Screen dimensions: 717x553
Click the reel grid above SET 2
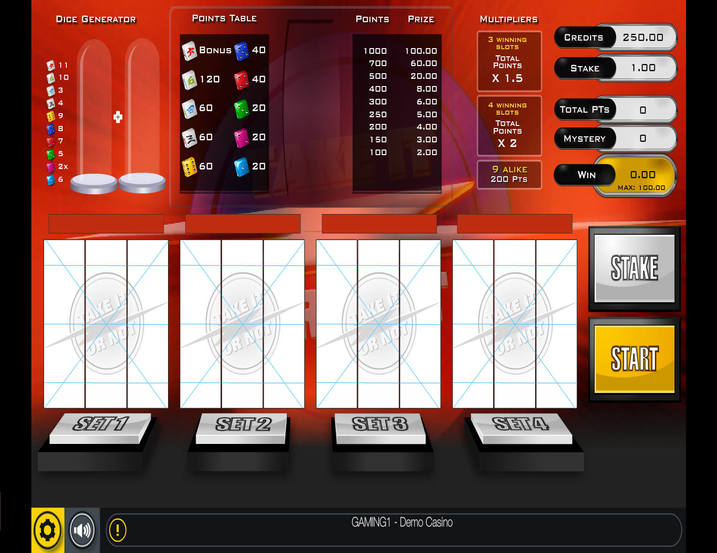pyautogui.click(x=242, y=324)
